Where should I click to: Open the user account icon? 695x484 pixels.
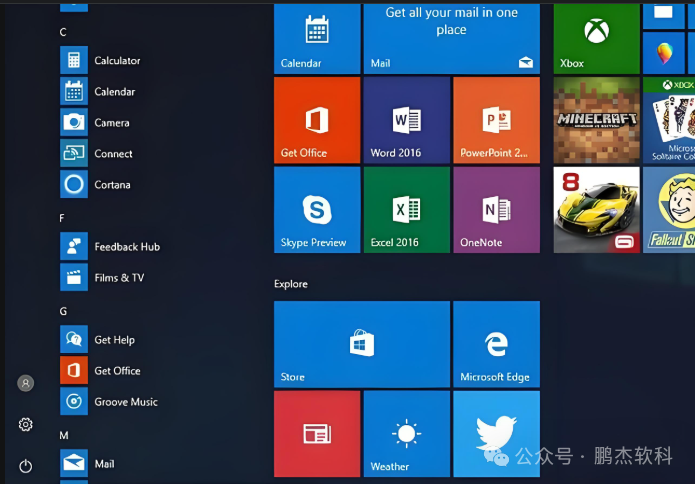26,383
